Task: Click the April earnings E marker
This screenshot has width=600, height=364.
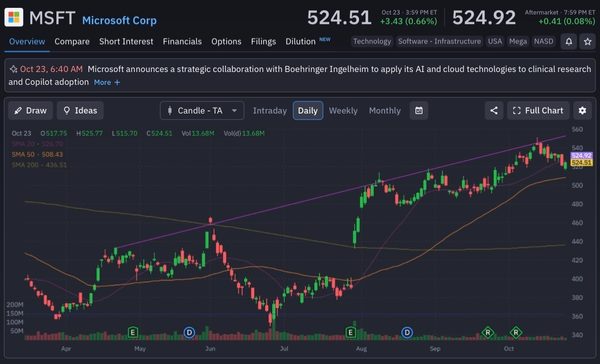Action: pyautogui.click(x=133, y=332)
